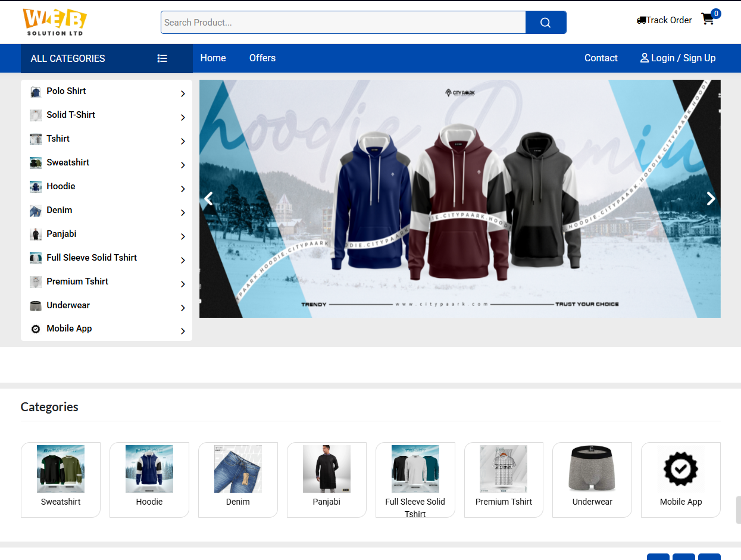Open the shopping cart icon
The height and width of the screenshot is (560, 741).
(x=708, y=19)
